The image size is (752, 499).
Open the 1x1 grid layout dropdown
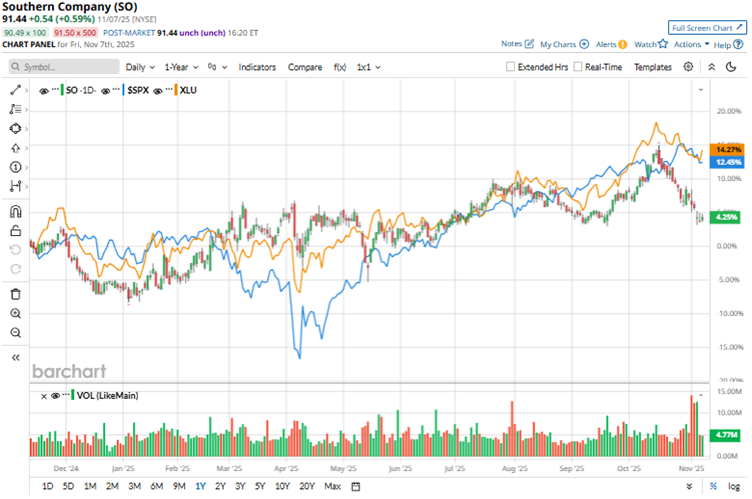click(368, 67)
